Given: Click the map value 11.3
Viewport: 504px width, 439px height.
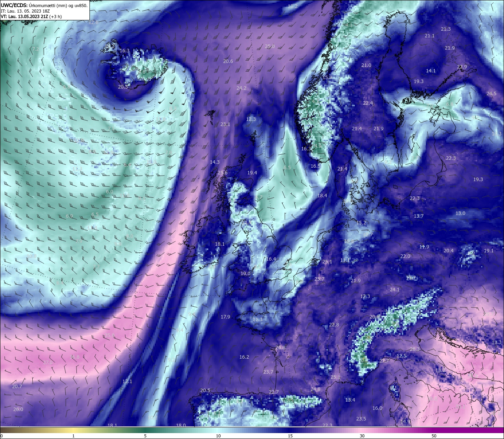Looking at the screenshot, I should coord(258,320).
